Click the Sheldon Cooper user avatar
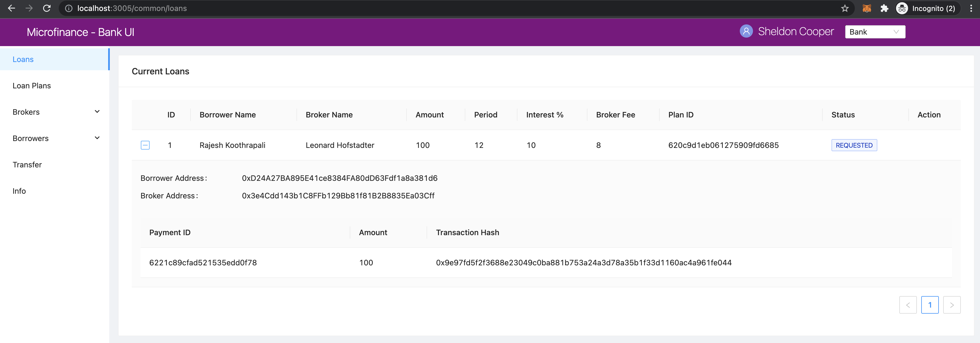Screen dimensions: 980x343 (x=746, y=31)
